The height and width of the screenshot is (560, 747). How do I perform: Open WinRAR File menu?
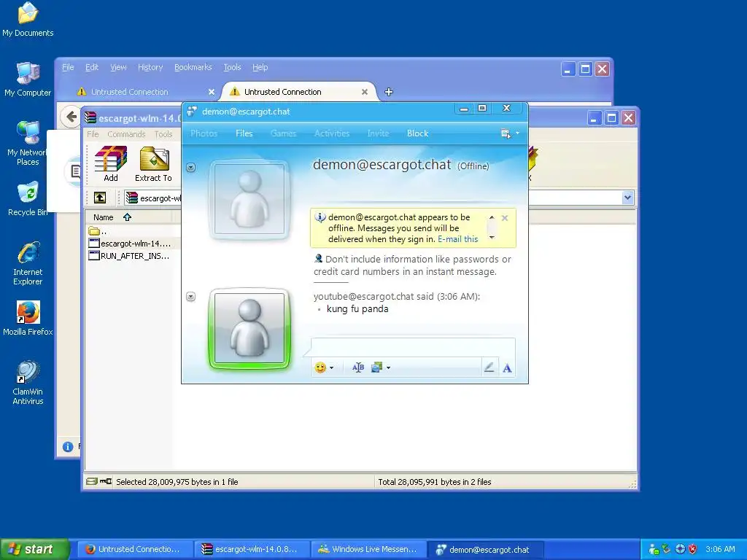click(93, 134)
